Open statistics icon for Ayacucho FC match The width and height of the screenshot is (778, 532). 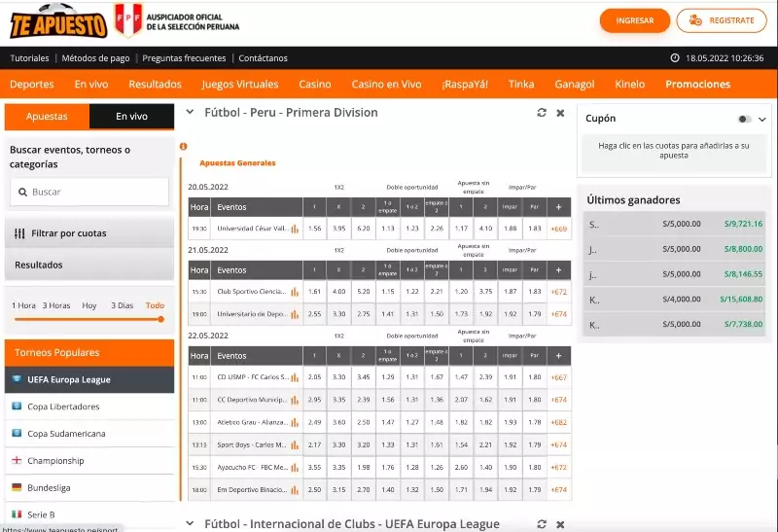[x=295, y=467]
